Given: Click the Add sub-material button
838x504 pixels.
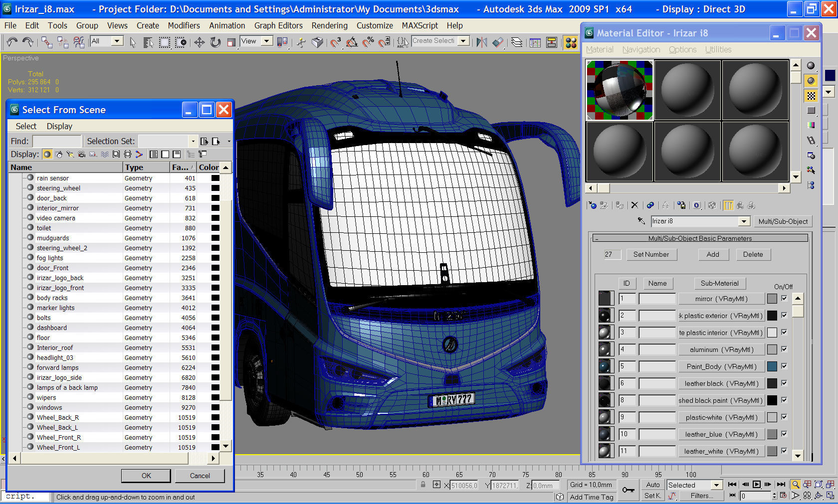Looking at the screenshot, I should 713,254.
